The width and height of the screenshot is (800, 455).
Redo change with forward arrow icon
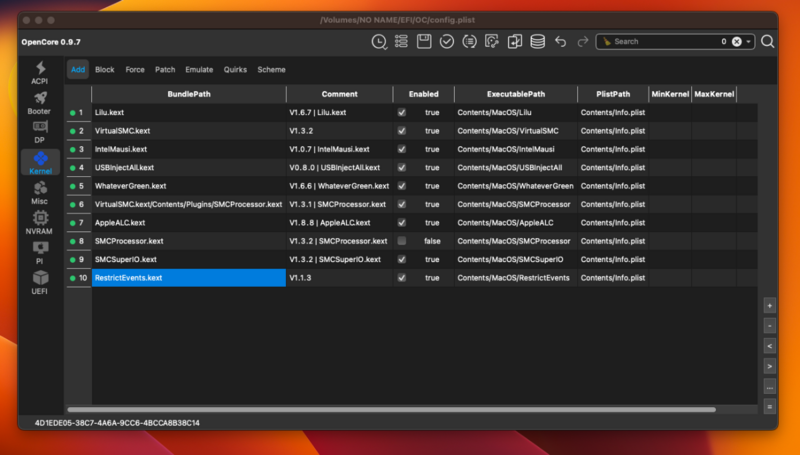click(582, 42)
